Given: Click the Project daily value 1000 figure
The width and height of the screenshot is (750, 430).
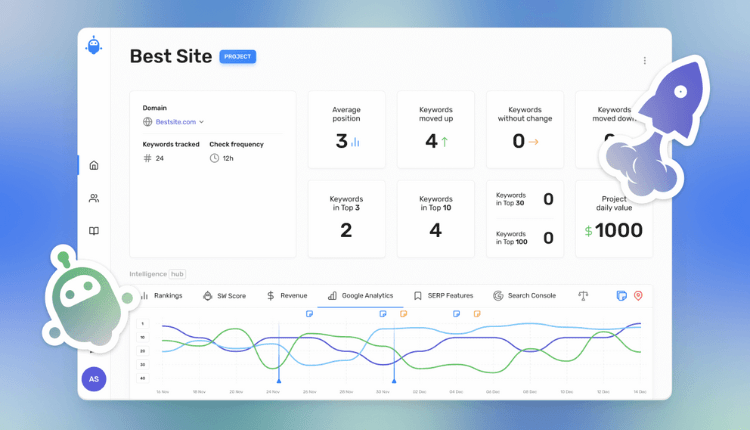Looking at the screenshot, I should [x=618, y=231].
